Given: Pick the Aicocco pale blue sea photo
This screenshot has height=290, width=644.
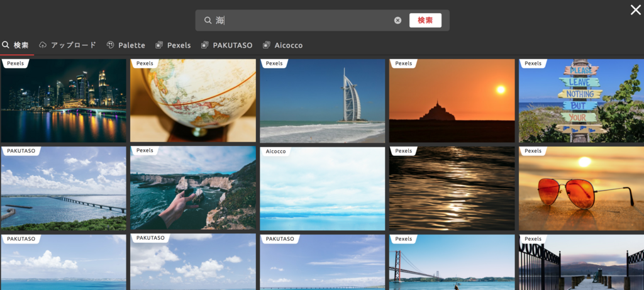Looking at the screenshot, I should 323,189.
